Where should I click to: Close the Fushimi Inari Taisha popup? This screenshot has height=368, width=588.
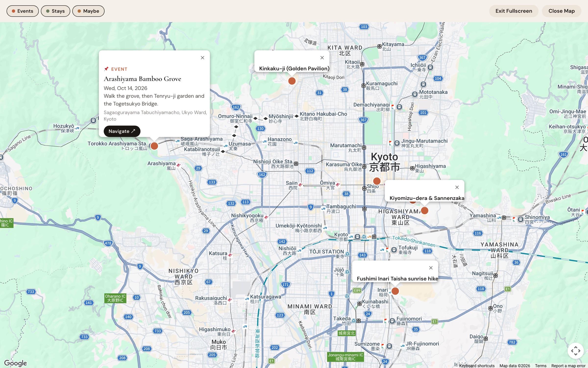coord(431,268)
